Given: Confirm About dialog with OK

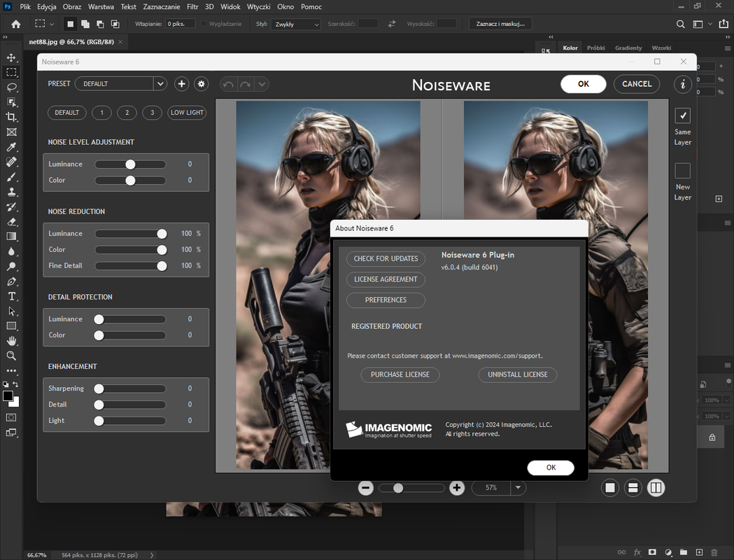Looking at the screenshot, I should [x=551, y=468].
